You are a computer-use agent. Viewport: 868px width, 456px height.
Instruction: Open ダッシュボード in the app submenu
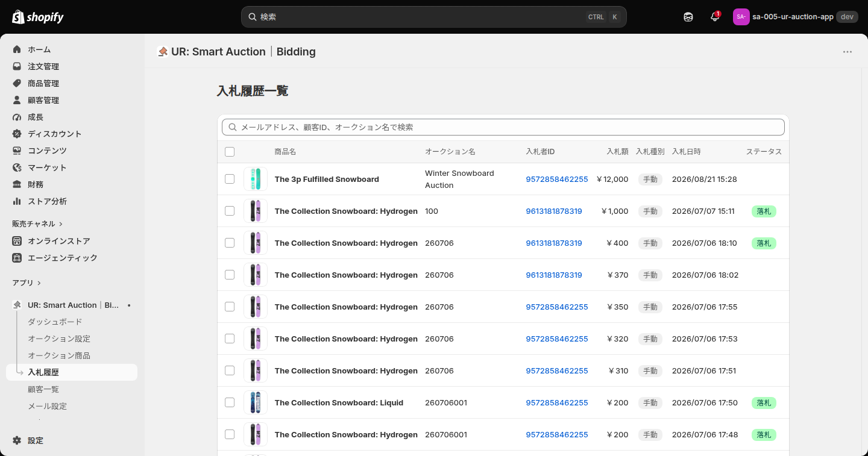(55, 322)
